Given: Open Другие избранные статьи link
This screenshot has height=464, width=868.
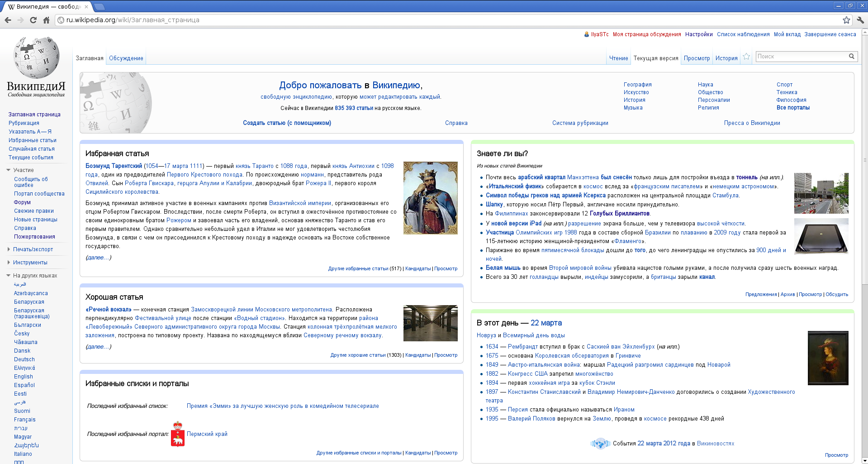Looking at the screenshot, I should click(x=358, y=269).
